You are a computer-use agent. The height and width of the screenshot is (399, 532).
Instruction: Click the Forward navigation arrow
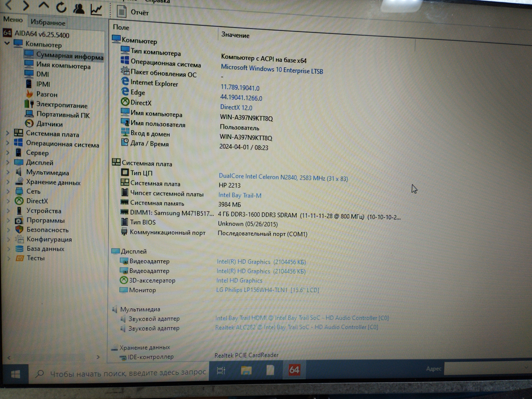click(x=26, y=5)
